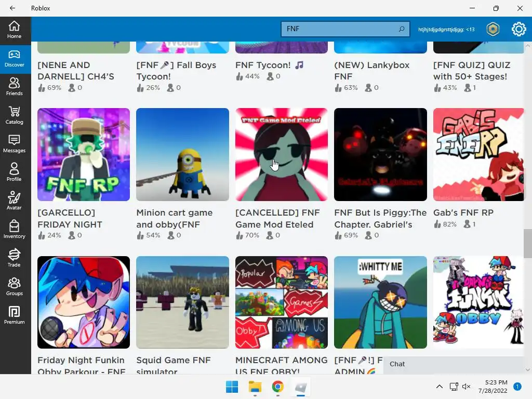Click the 82% rating on Gab's FNF RP
The width and height of the screenshot is (532, 399).
445,224
